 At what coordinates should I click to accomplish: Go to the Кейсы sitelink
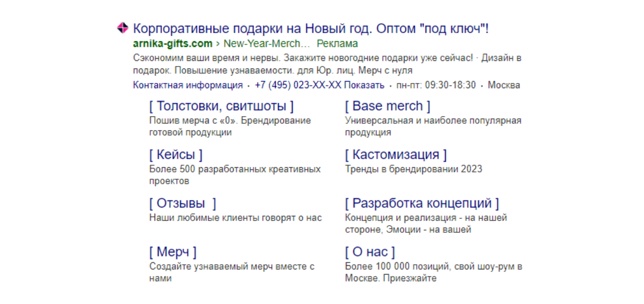point(176,155)
